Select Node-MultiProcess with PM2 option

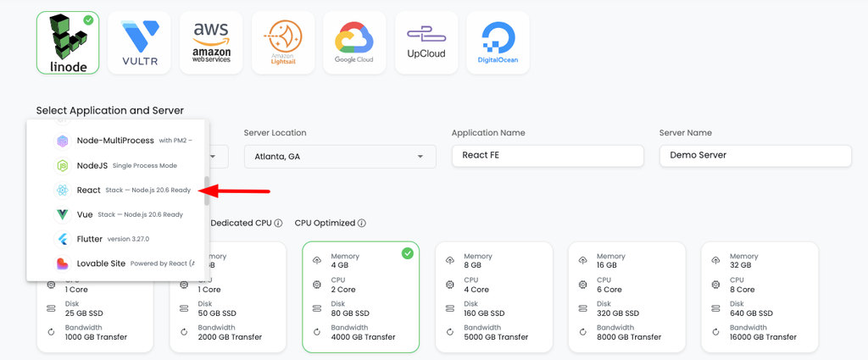tap(117, 141)
